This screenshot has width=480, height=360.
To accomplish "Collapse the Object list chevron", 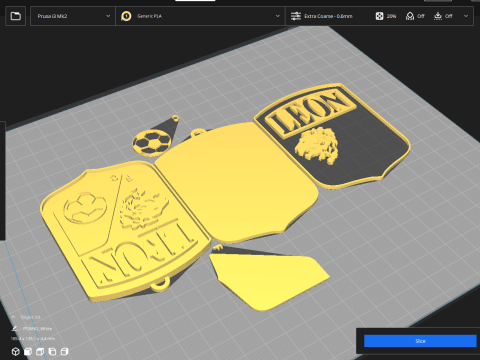I will pyautogui.click(x=13, y=317).
